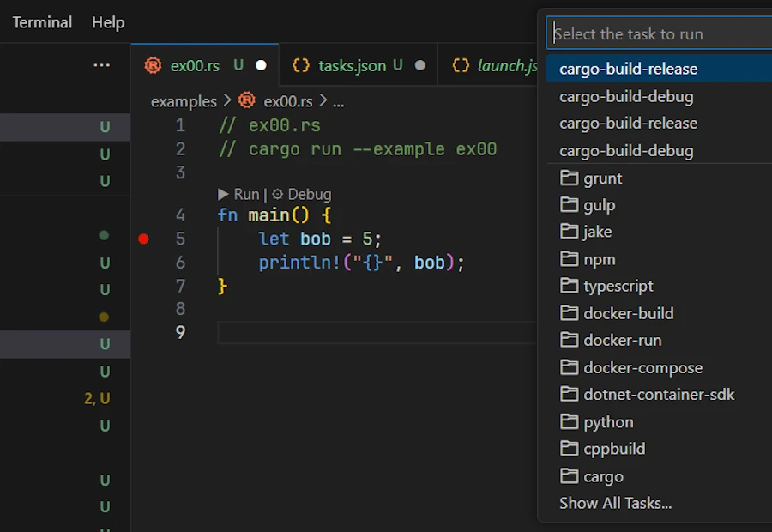Click the yellow dot status in sidebar
This screenshot has width=772, height=532.
[x=104, y=317]
